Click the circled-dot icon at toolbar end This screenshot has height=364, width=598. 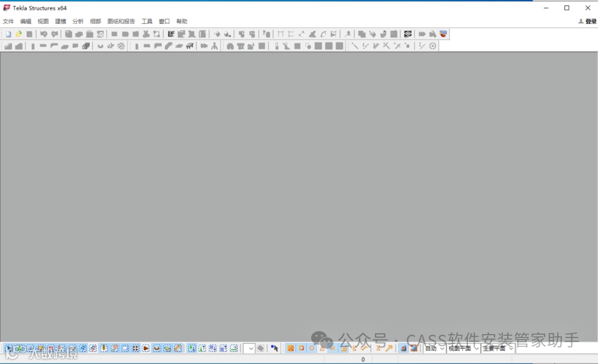click(x=432, y=46)
